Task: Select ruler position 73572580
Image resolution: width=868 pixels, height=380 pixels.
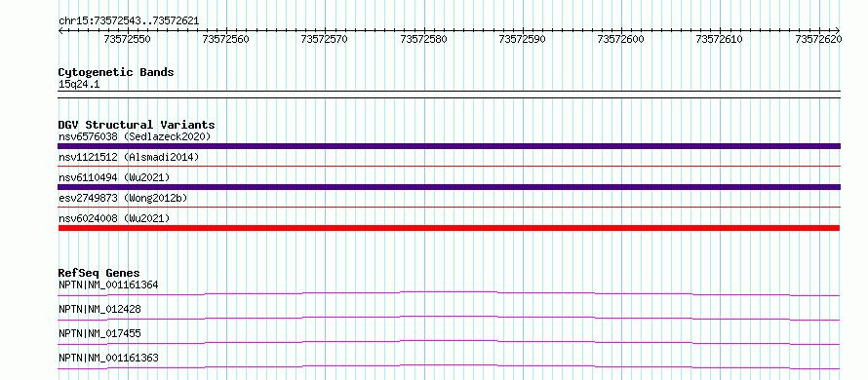Action: click(x=423, y=39)
